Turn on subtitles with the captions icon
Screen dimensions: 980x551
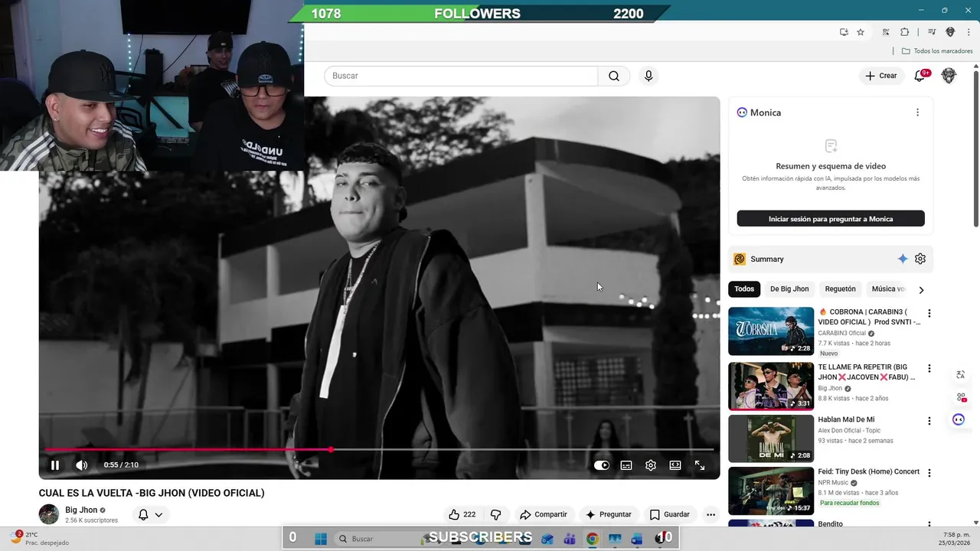[626, 465]
